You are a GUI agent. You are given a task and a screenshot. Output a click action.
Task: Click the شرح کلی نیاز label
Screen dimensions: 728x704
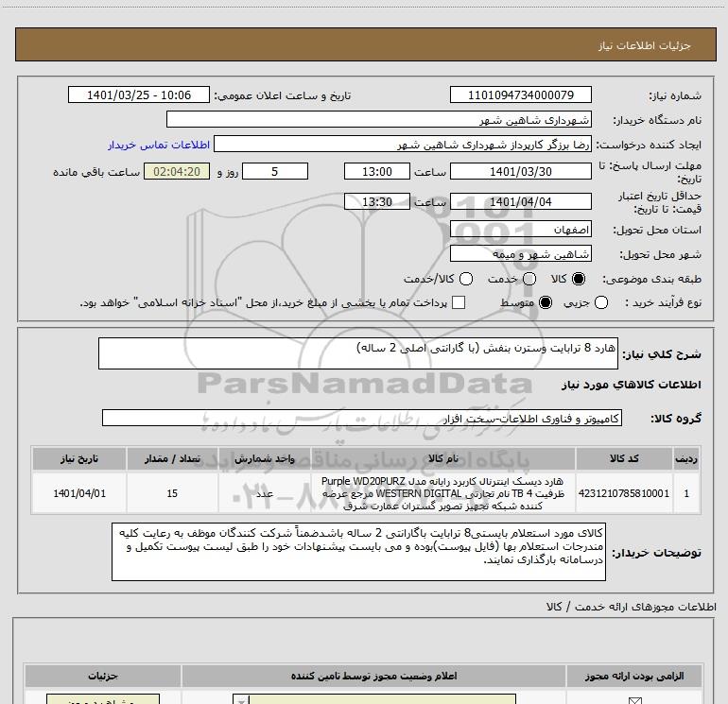[x=662, y=354]
